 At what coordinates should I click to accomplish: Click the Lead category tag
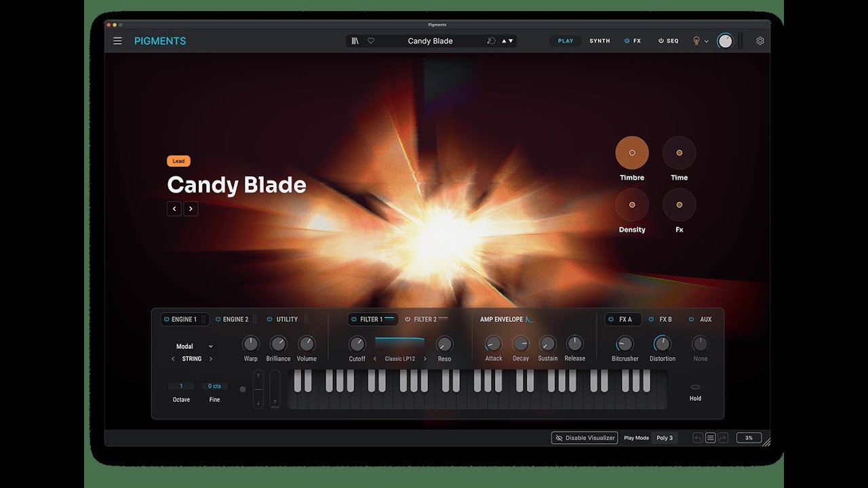click(x=178, y=161)
